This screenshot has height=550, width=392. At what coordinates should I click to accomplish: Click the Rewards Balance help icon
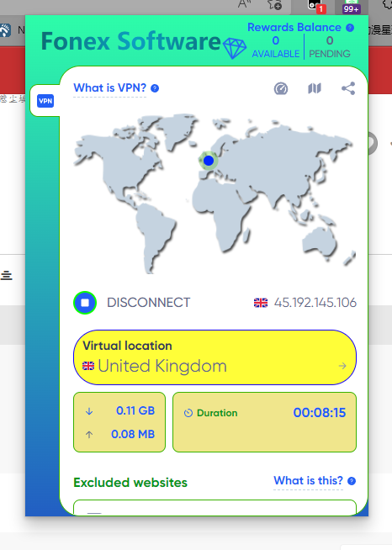(x=350, y=28)
